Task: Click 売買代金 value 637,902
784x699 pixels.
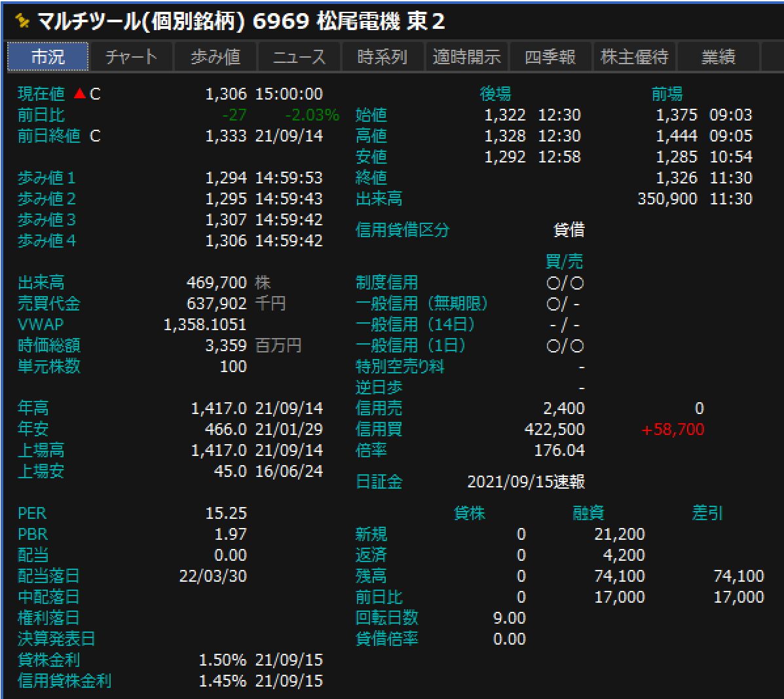Action: pyautogui.click(x=217, y=303)
